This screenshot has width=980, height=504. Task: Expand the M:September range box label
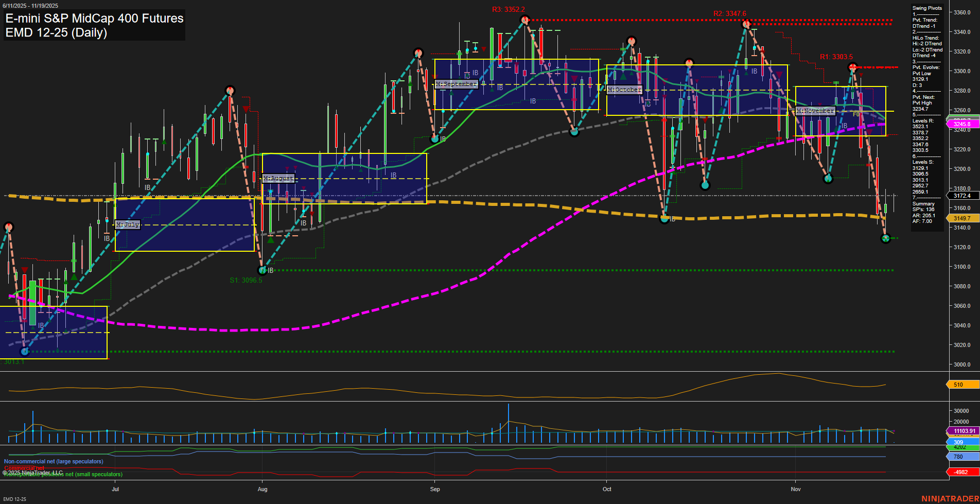pyautogui.click(x=456, y=83)
